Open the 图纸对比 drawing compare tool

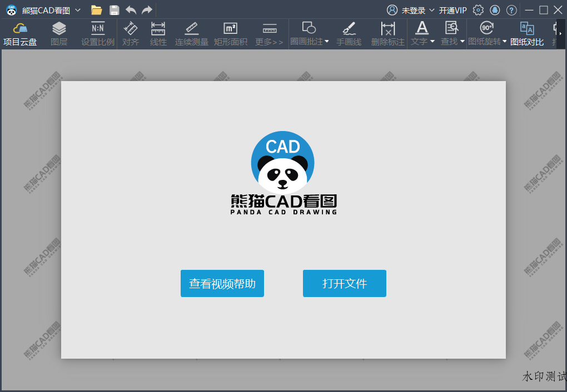pyautogui.click(x=527, y=34)
